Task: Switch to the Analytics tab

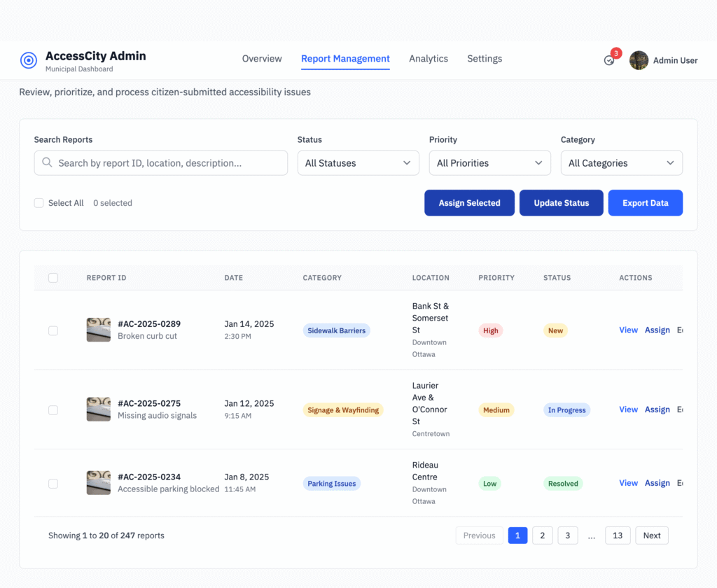Action: point(429,59)
